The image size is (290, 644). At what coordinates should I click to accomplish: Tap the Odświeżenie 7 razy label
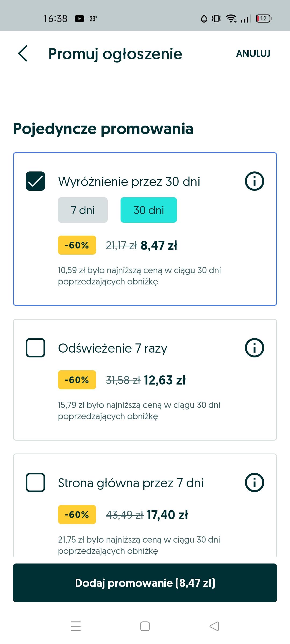[113, 348]
